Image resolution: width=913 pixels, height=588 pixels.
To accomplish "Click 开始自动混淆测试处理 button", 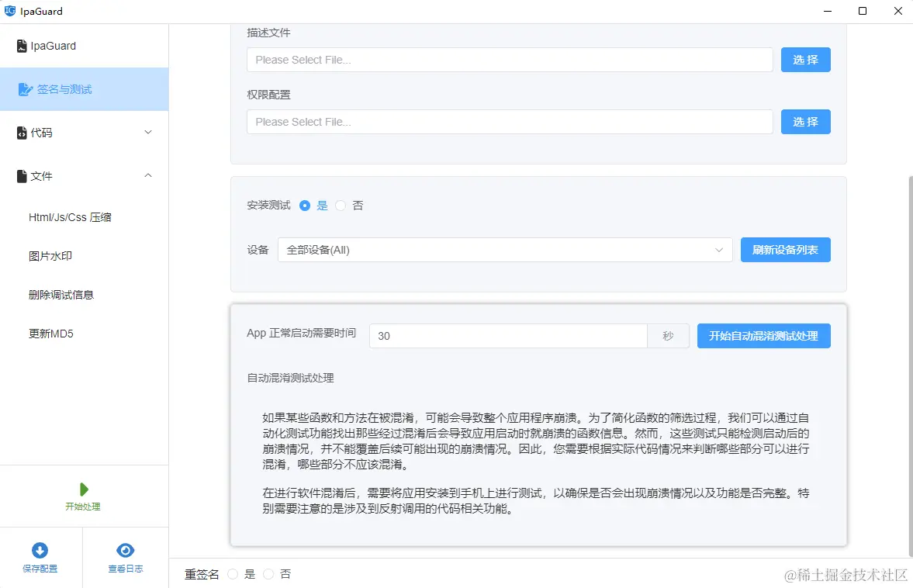I will (764, 335).
